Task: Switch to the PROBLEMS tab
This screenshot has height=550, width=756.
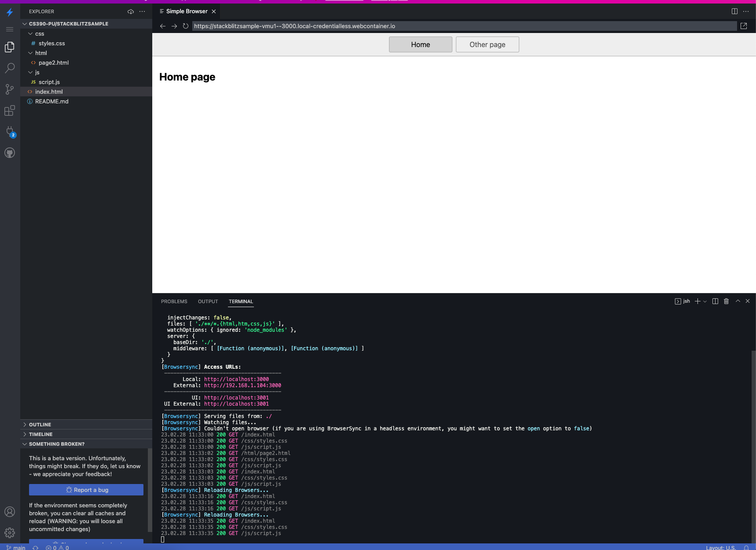Action: pyautogui.click(x=174, y=301)
